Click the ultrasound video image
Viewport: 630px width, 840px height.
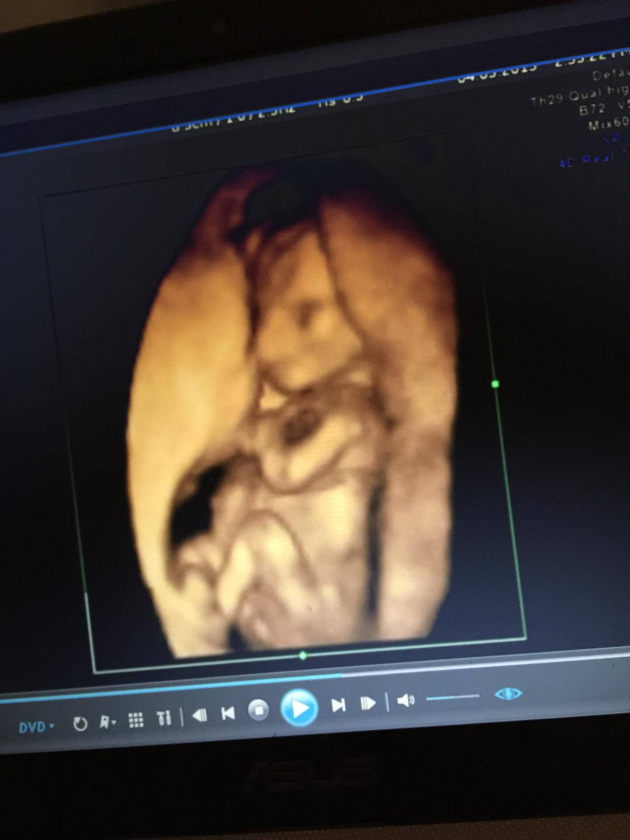click(294, 420)
